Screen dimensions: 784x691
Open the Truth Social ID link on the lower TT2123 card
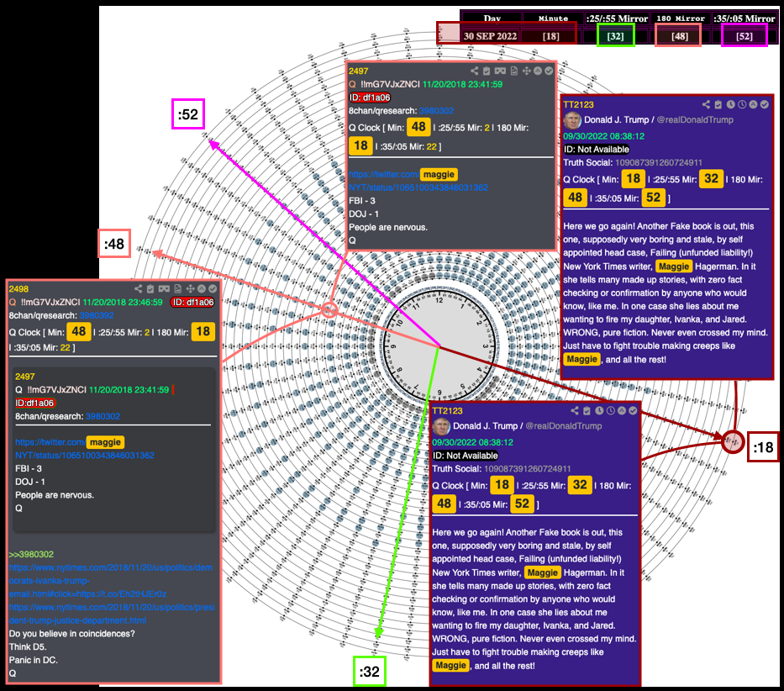coord(528,469)
